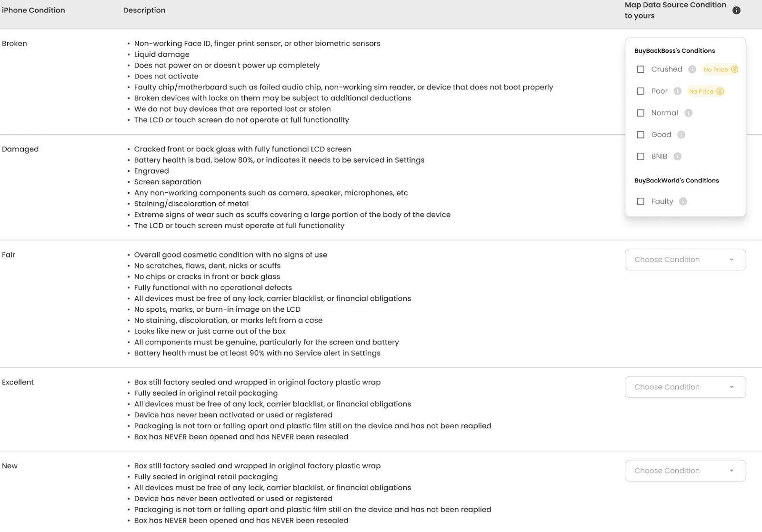Click No Price badge beside Poor

pos(706,91)
